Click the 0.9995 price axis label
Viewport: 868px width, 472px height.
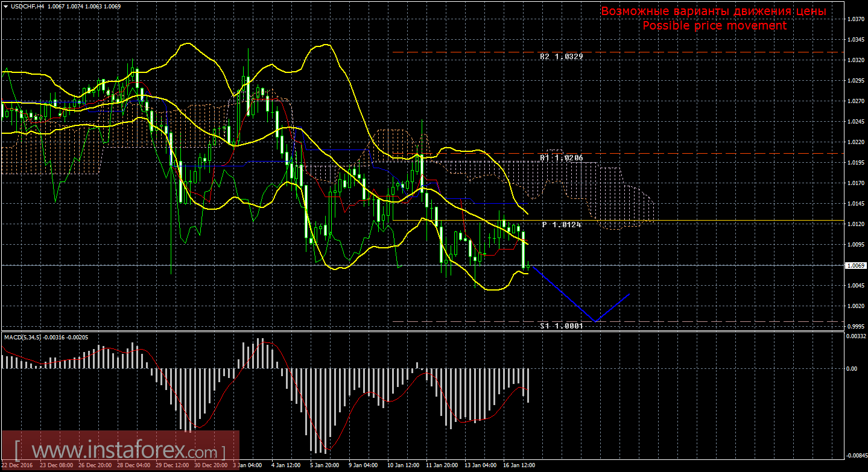(x=855, y=327)
